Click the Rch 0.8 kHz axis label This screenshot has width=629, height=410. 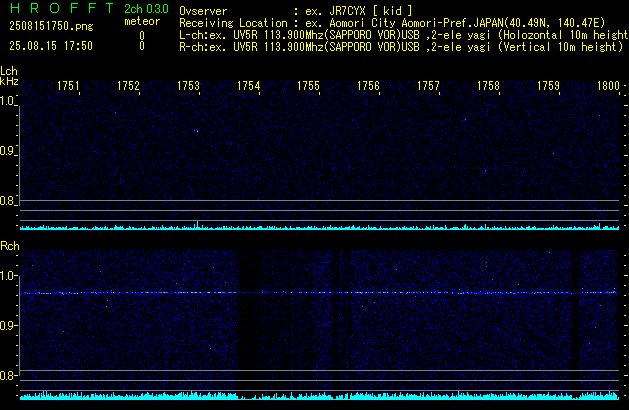[7, 375]
